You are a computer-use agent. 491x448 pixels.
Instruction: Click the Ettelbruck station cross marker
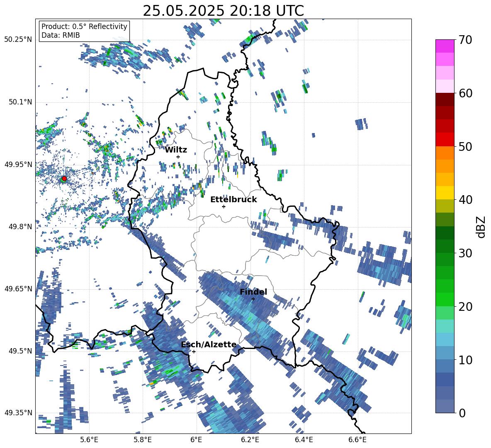pos(224,206)
